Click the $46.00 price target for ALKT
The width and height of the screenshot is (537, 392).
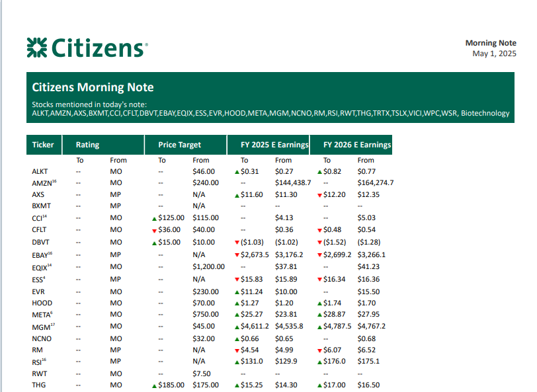click(204, 171)
